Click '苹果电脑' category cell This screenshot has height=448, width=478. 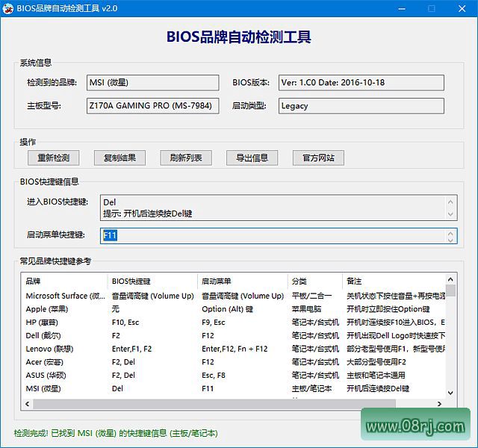tap(306, 309)
